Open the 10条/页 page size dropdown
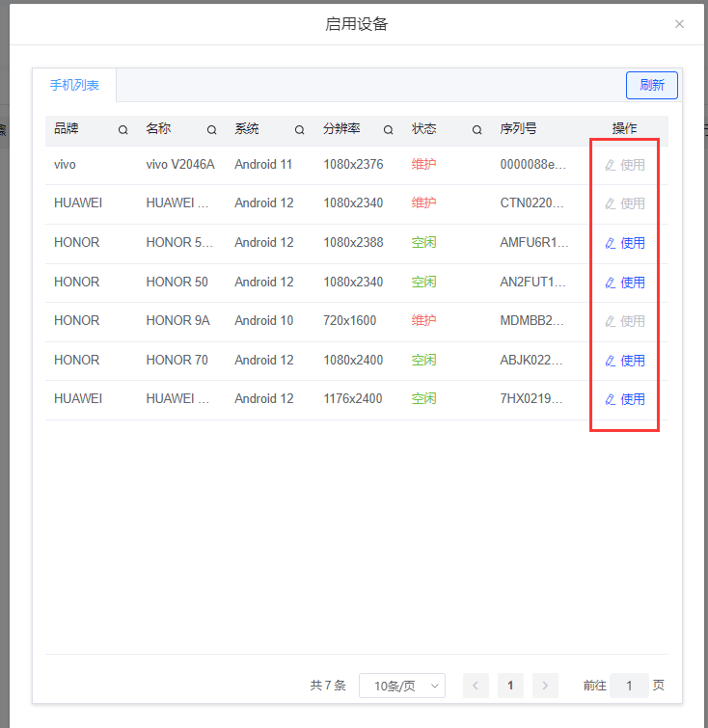 (x=401, y=686)
